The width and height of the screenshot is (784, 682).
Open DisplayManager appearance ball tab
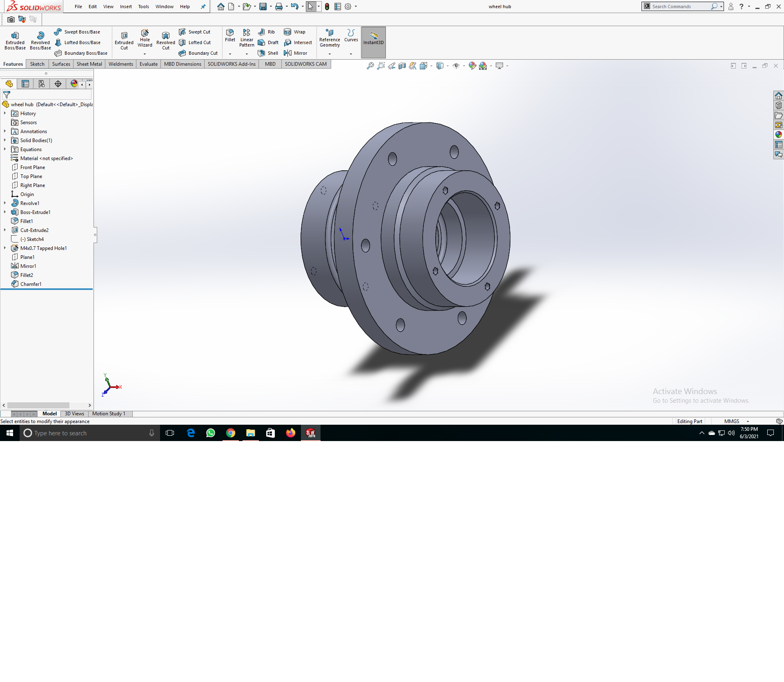click(74, 84)
